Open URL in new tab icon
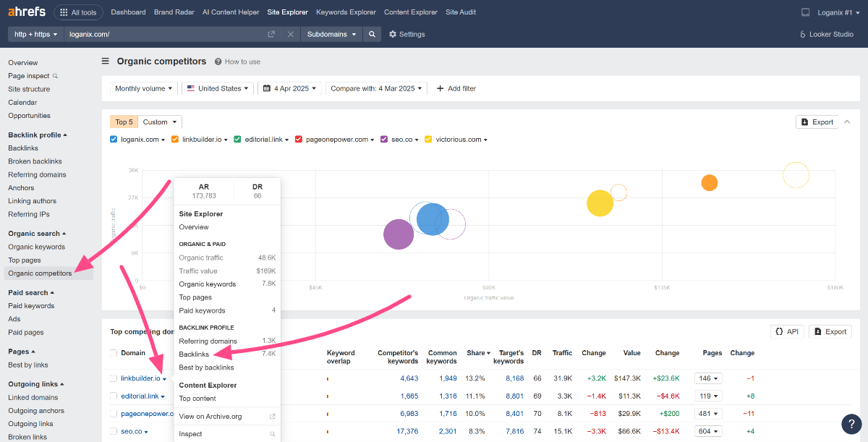868x442 pixels. click(x=271, y=34)
